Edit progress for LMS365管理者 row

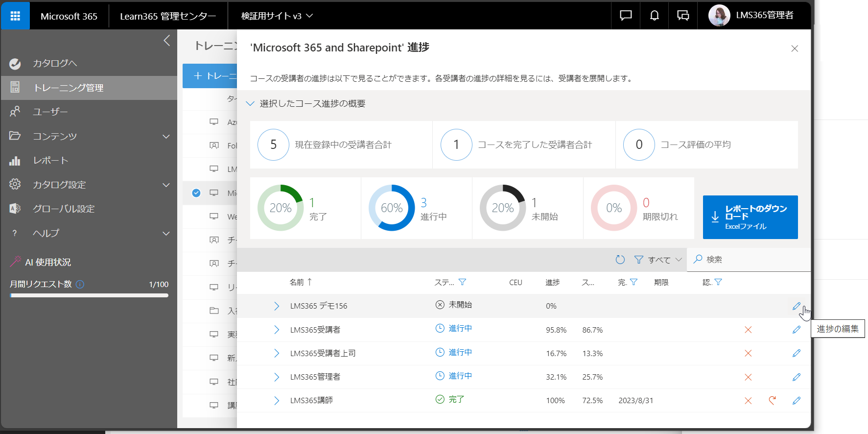click(x=797, y=377)
